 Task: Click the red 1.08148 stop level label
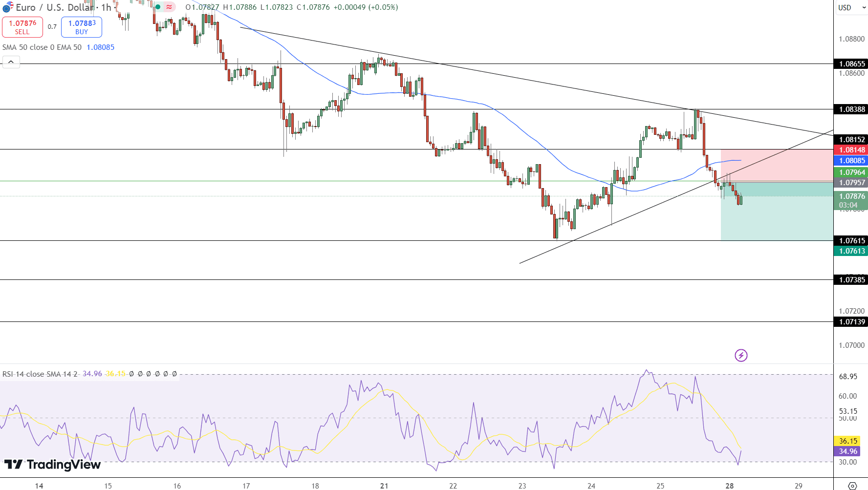click(x=851, y=150)
